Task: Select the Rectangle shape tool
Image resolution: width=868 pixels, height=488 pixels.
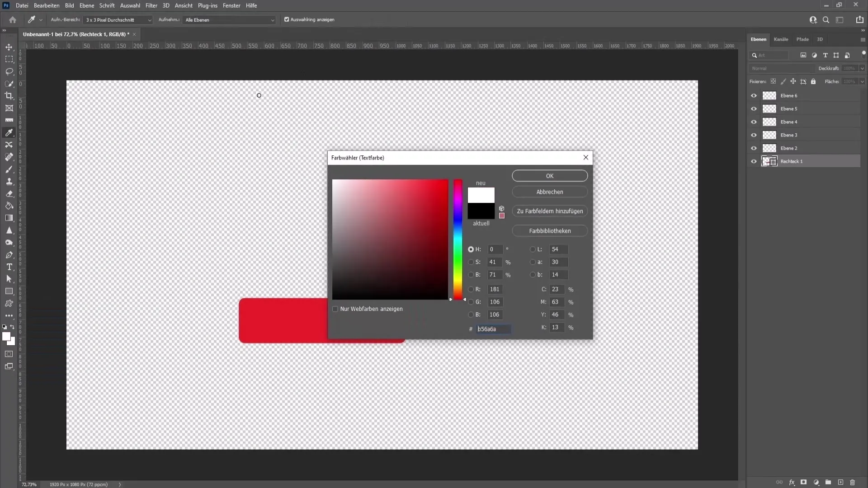Action: coord(9,291)
